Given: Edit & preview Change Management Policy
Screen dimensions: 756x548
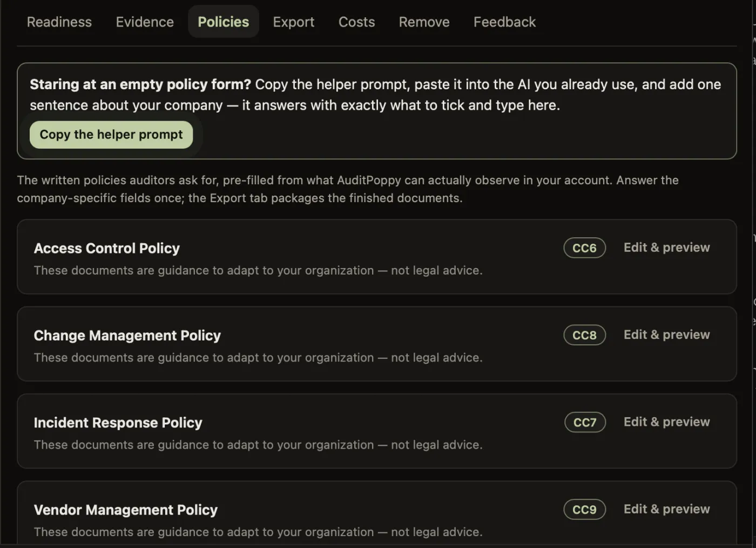Looking at the screenshot, I should pos(666,335).
